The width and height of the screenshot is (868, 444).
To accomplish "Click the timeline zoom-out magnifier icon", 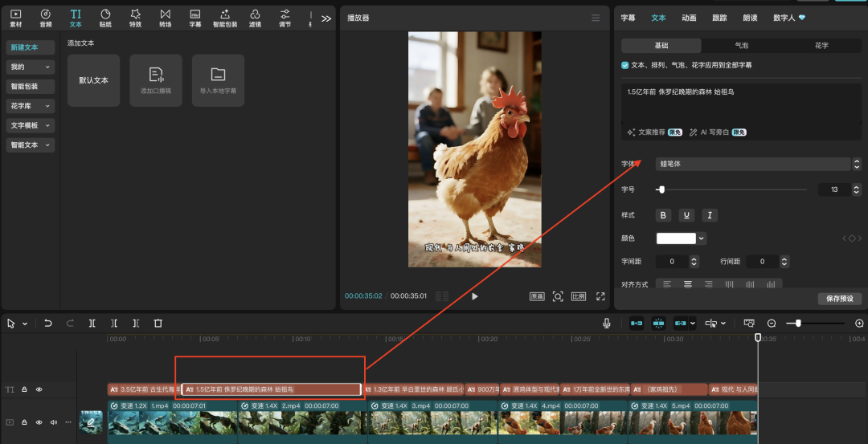I will tap(772, 323).
